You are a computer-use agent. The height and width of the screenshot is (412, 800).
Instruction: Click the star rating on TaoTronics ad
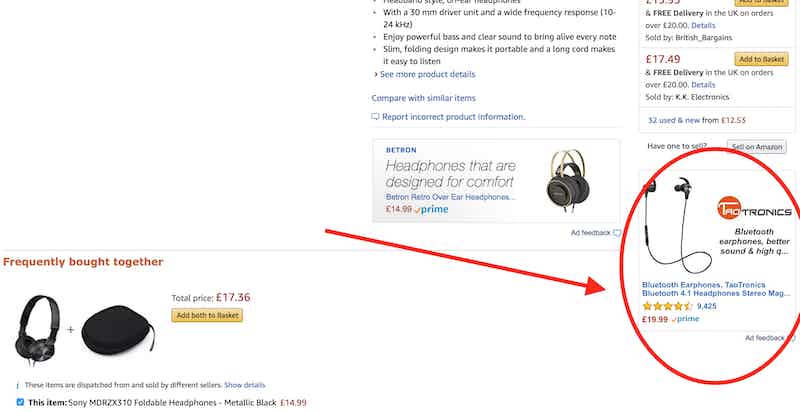(x=667, y=306)
